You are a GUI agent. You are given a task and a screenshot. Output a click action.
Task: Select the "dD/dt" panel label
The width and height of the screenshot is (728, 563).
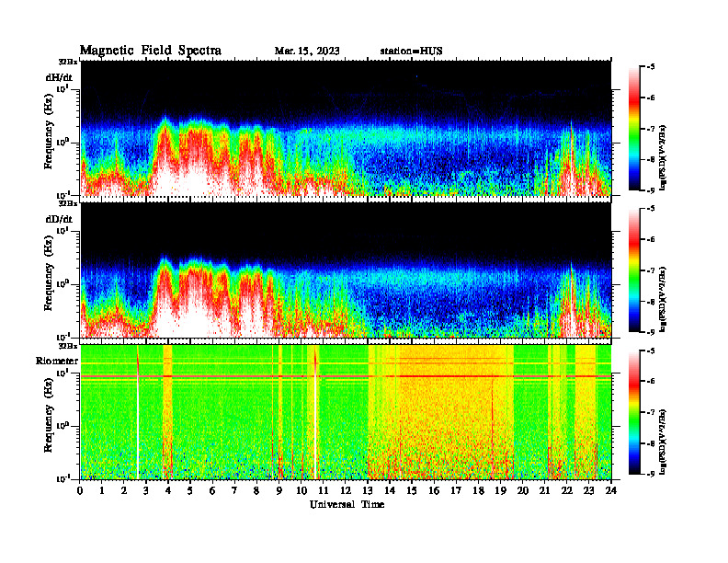(59, 219)
